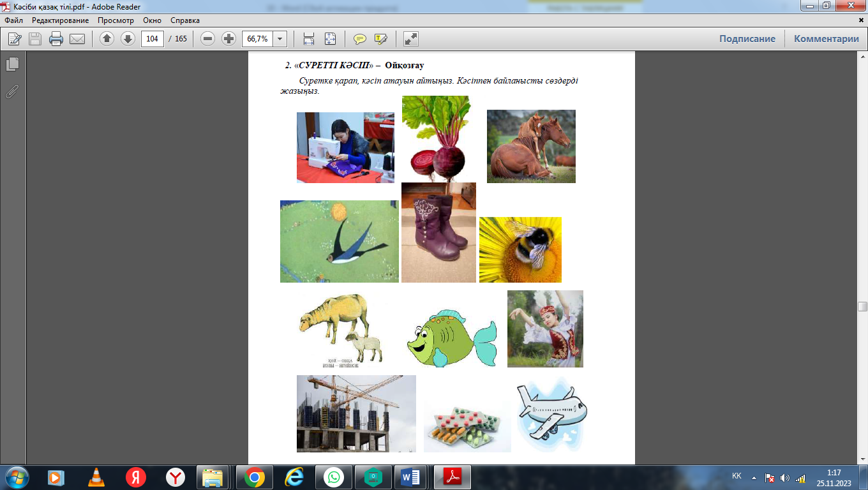The width and height of the screenshot is (868, 490).
Task: Click the zoom percentage field 66,7%
Action: click(257, 39)
